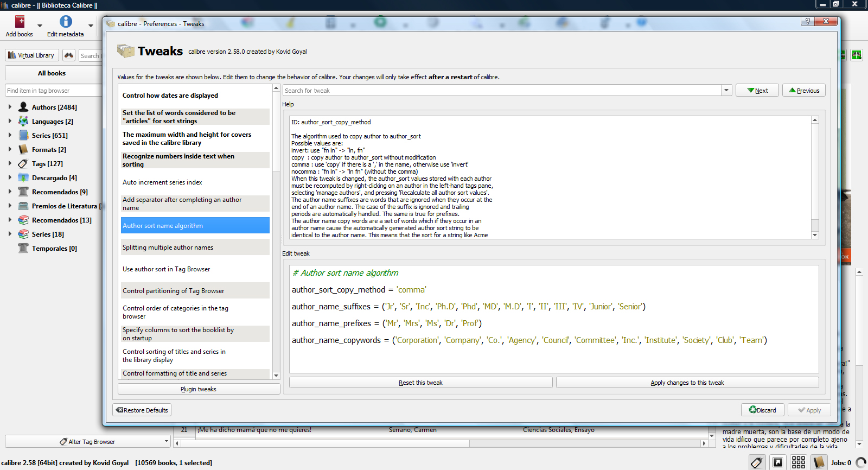Toggle the Book Details panel icon
Screen dimensions: 868x470
819,462
